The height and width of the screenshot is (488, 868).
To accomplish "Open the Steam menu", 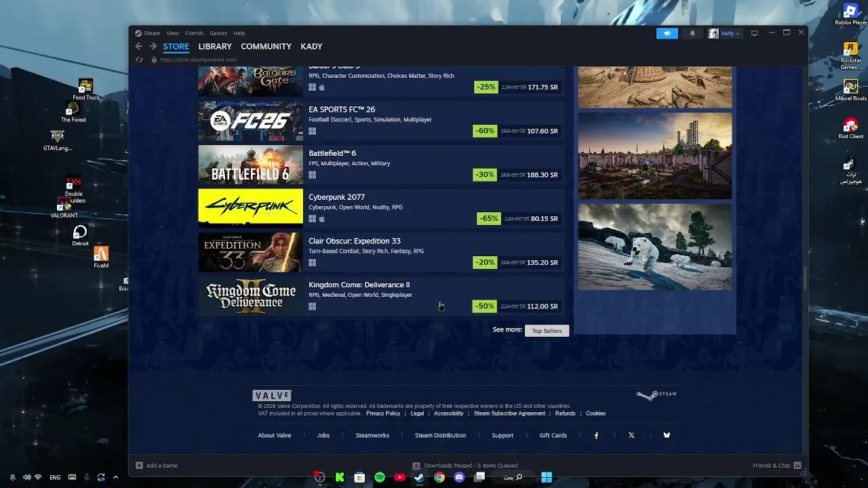I will 152,33.
